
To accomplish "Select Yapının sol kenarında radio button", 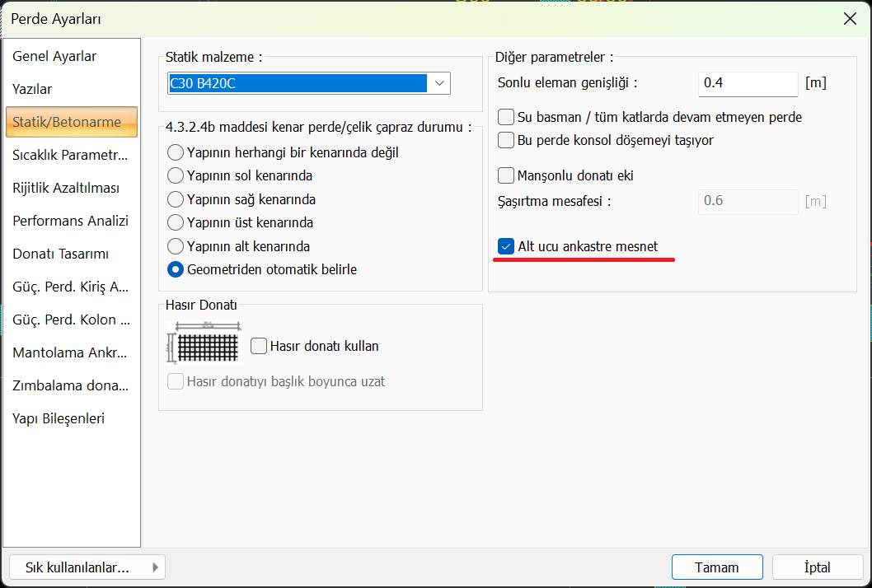I will (176, 175).
